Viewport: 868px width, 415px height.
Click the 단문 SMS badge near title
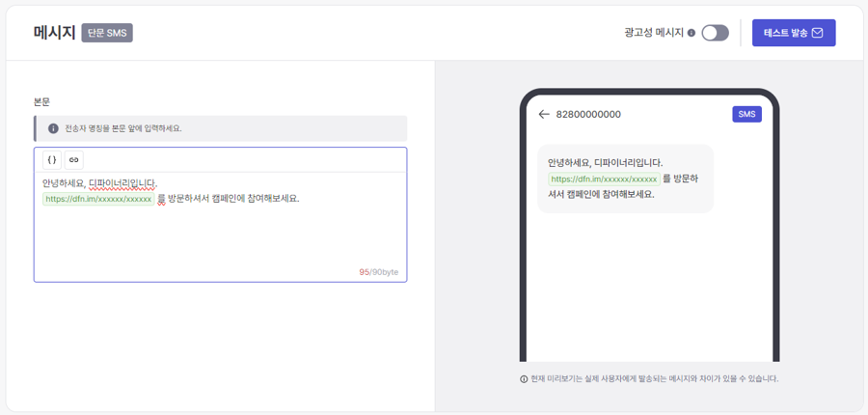pos(107,33)
